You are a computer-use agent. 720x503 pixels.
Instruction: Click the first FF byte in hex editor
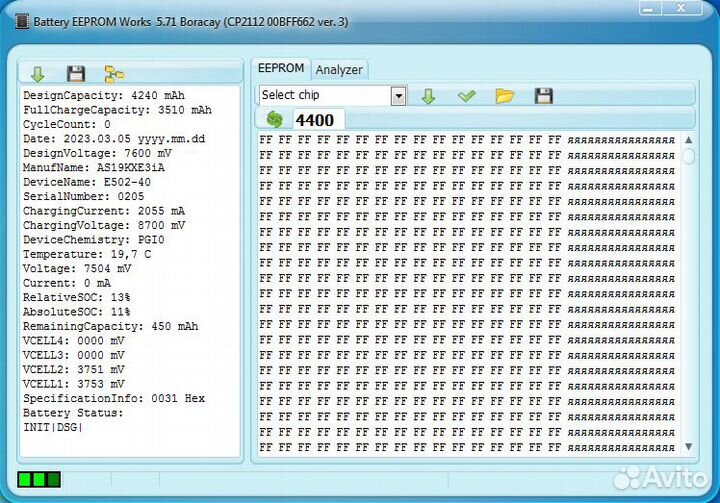[265, 141]
